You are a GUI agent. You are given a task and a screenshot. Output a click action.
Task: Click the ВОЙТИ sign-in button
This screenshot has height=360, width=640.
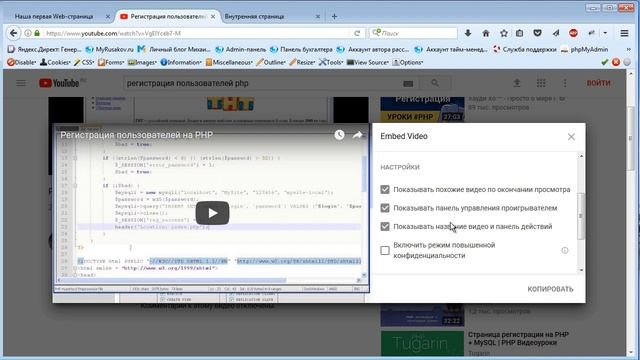click(x=598, y=83)
